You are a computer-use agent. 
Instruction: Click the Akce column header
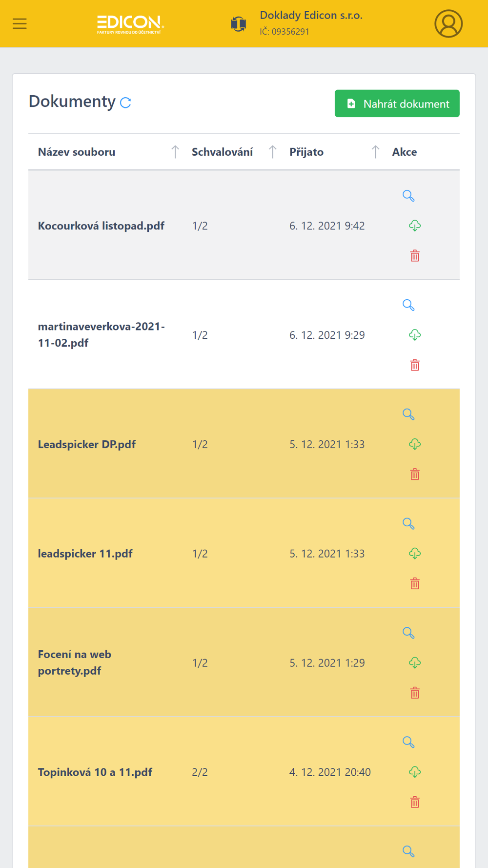pyautogui.click(x=404, y=152)
